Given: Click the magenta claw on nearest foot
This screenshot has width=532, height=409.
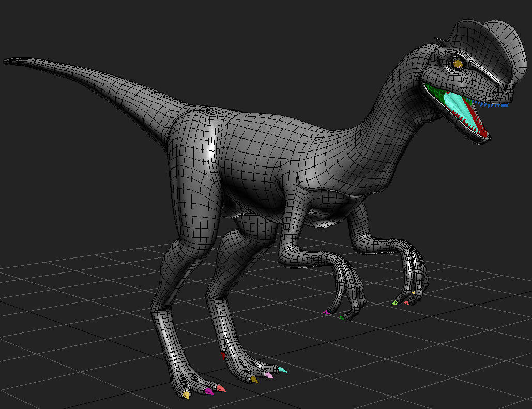Looking at the screenshot, I should [x=209, y=391].
